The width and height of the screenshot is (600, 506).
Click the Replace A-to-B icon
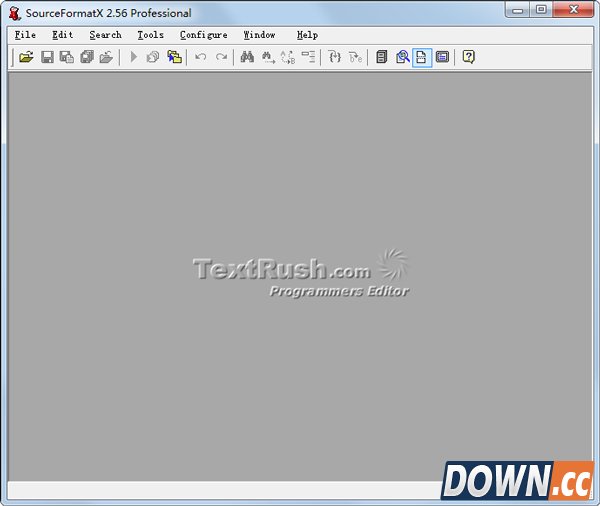click(x=288, y=57)
